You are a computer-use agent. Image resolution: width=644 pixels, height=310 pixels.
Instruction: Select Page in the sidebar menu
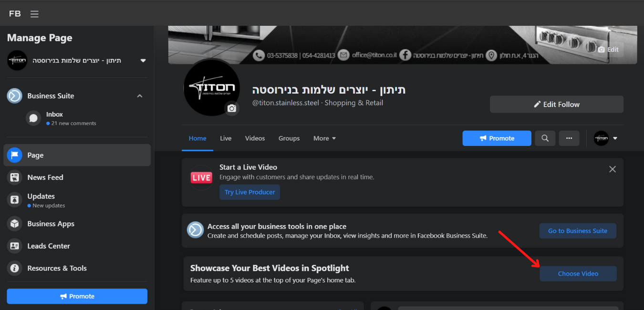(x=77, y=155)
